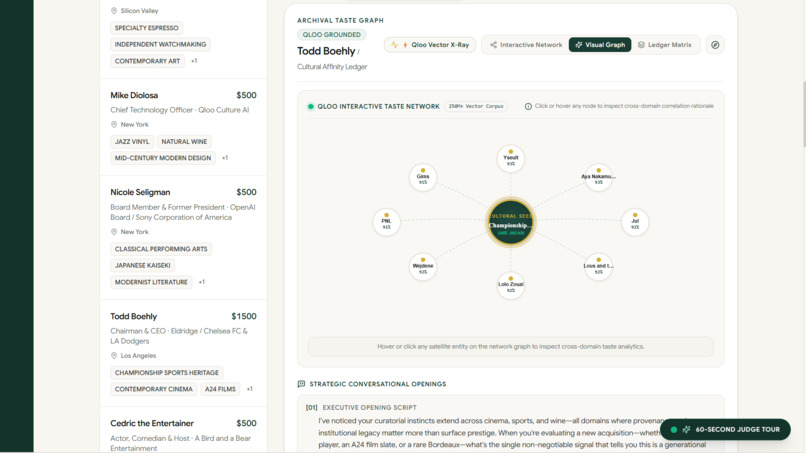The image size is (806, 453).
Task: Click the Natural Wine tag
Action: 184,141
